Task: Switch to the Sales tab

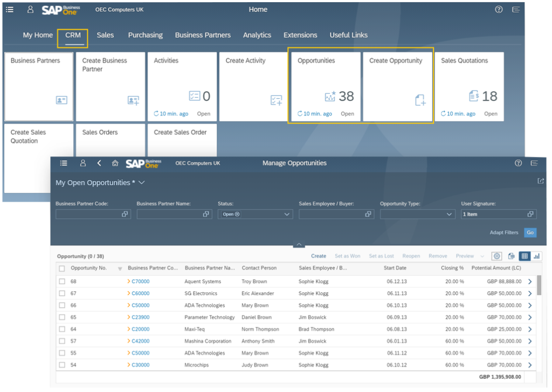Action: pos(105,35)
